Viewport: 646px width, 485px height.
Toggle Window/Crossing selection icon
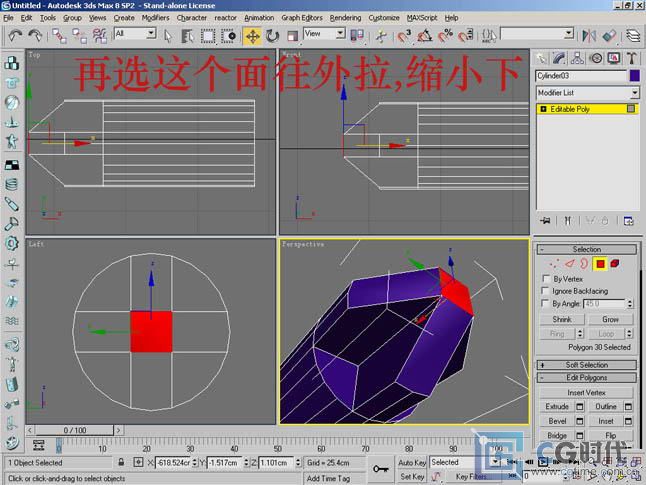pos(229,36)
